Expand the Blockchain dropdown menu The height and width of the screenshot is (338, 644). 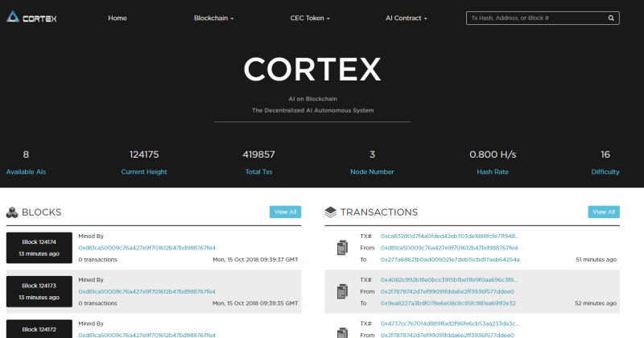pyautogui.click(x=213, y=18)
